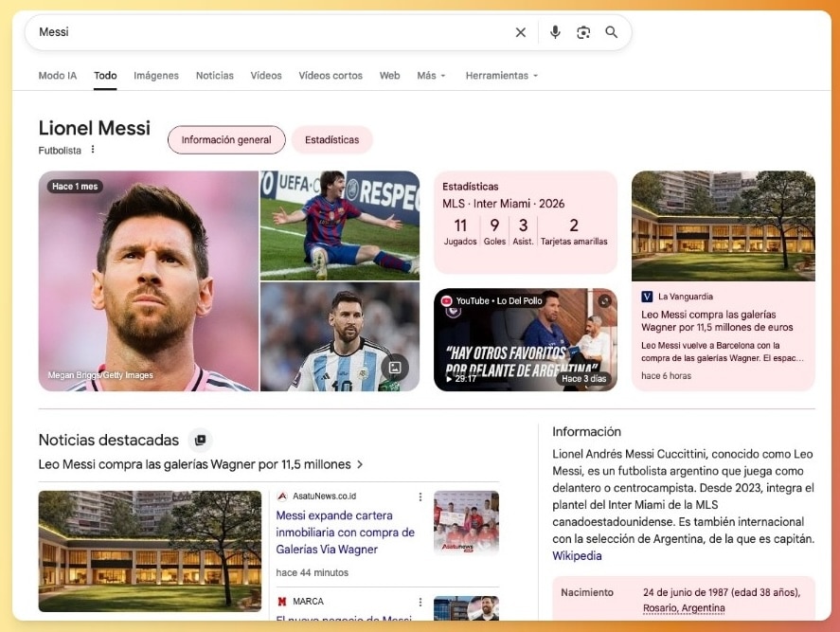Switch to the Web tab
840x632 pixels.
[x=389, y=76]
